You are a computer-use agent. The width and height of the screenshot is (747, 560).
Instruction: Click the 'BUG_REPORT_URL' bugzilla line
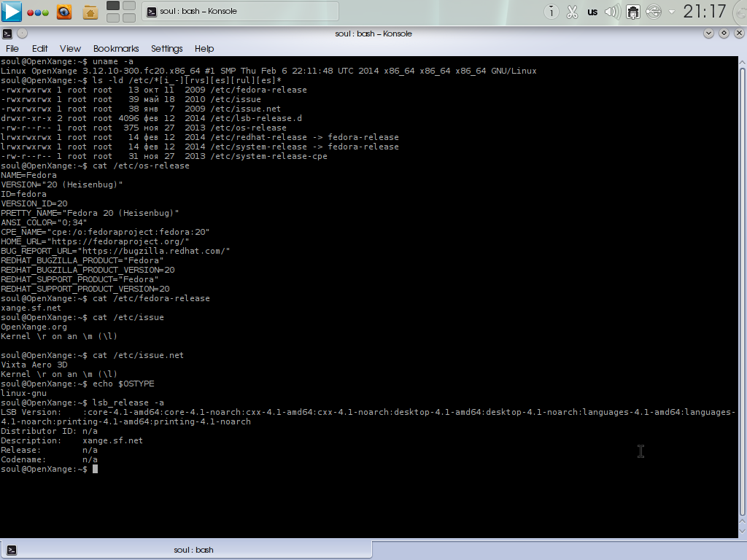pyautogui.click(x=115, y=251)
